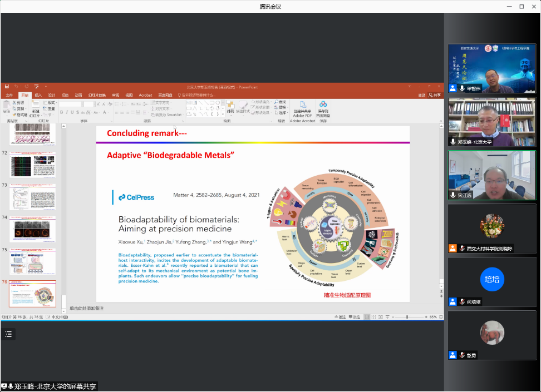Expand the Select dropdown in editing group
The width and height of the screenshot is (541, 392).
(x=282, y=112)
